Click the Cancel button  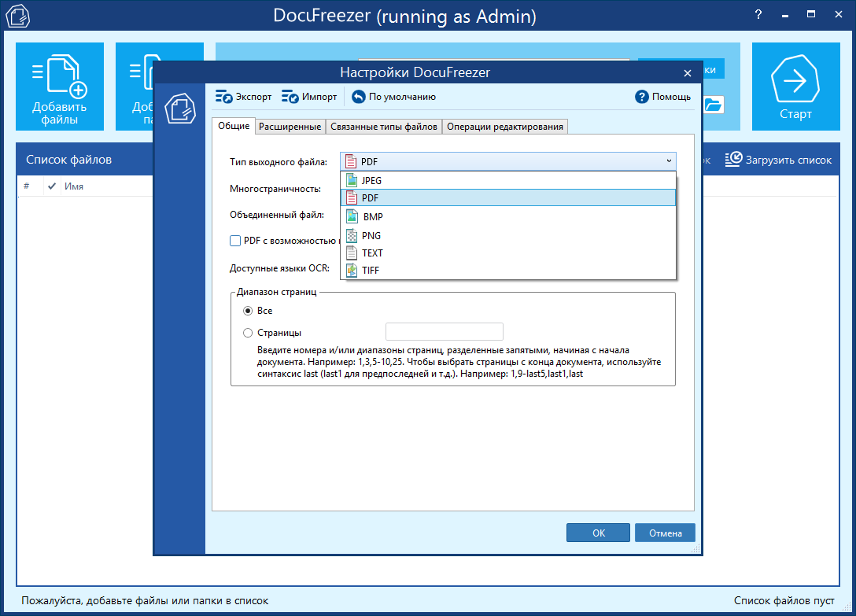(666, 533)
